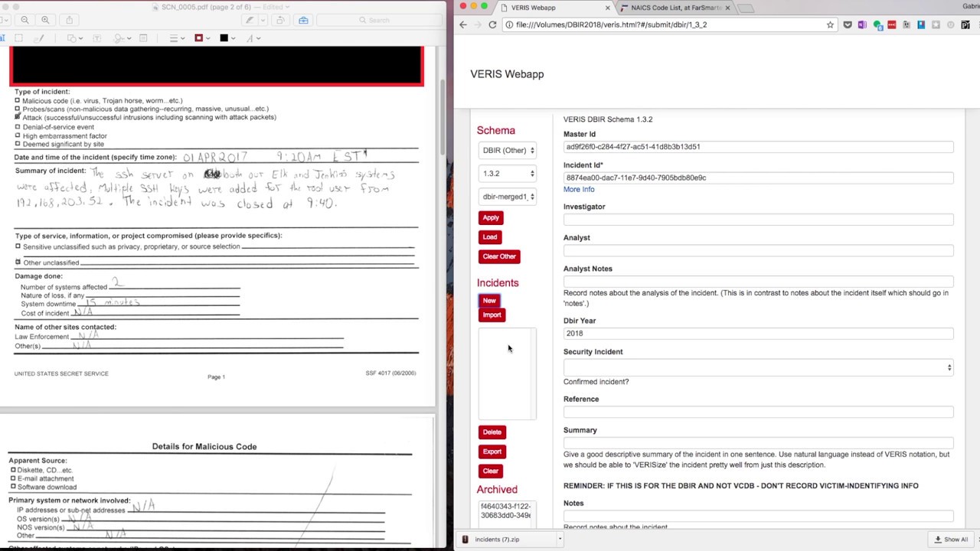Open Share menu in Preview toolbar
Image resolution: width=980 pixels, height=551 pixels.
pyautogui.click(x=70, y=20)
